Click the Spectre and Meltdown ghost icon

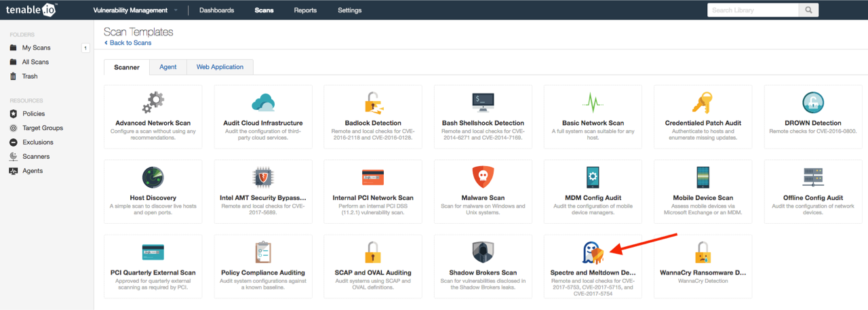[x=592, y=252]
